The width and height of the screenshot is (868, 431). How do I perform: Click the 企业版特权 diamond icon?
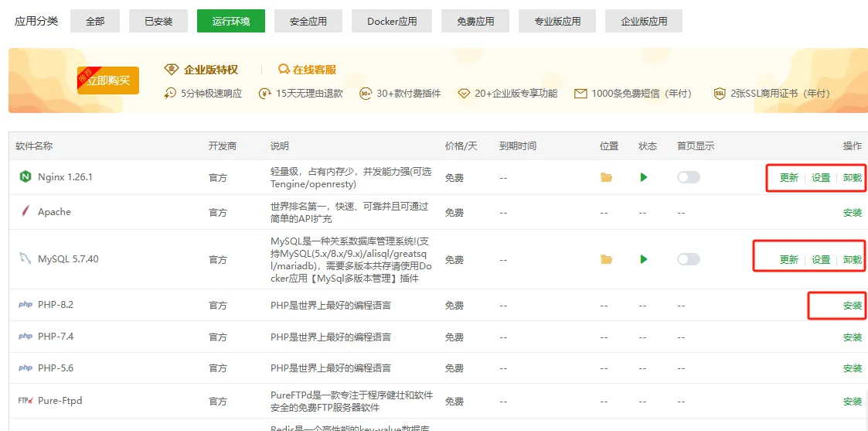[x=172, y=69]
